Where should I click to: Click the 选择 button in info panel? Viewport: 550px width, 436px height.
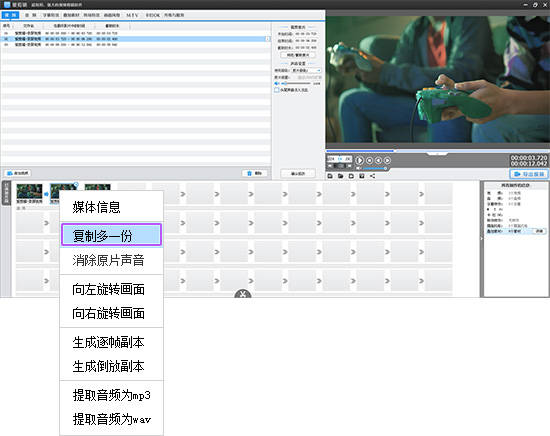[539, 231]
